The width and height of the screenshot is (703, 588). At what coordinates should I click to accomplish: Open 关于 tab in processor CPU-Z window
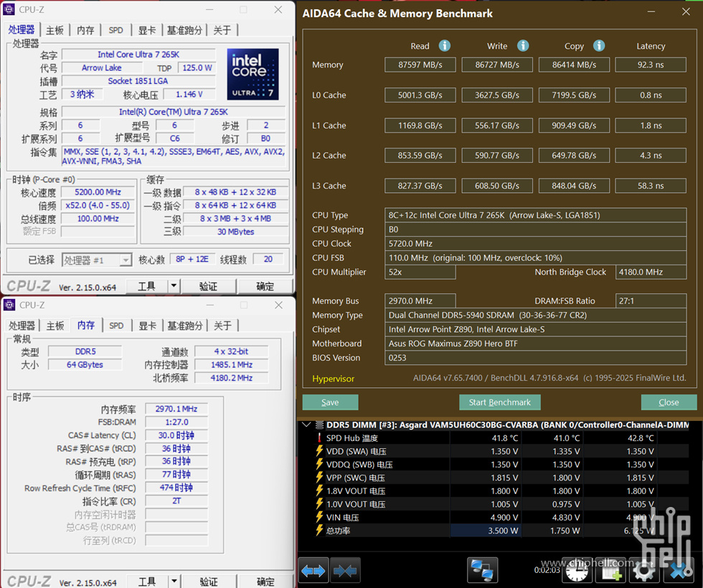tap(222, 30)
